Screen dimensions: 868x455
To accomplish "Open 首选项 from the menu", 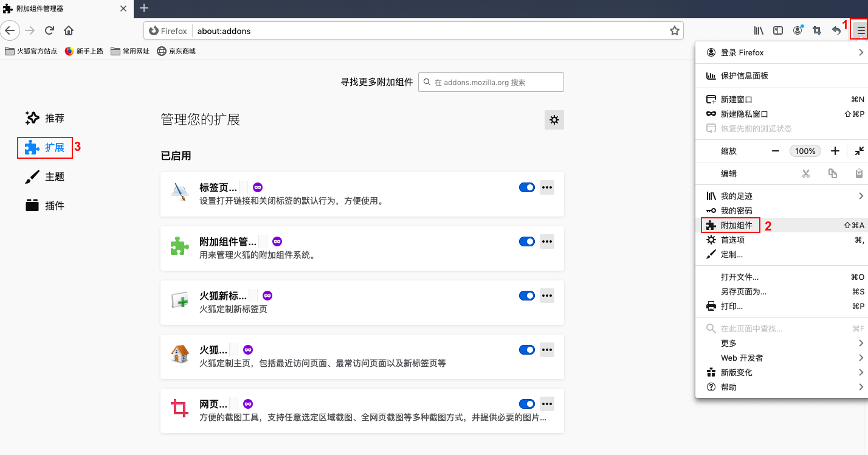I will click(x=783, y=240).
